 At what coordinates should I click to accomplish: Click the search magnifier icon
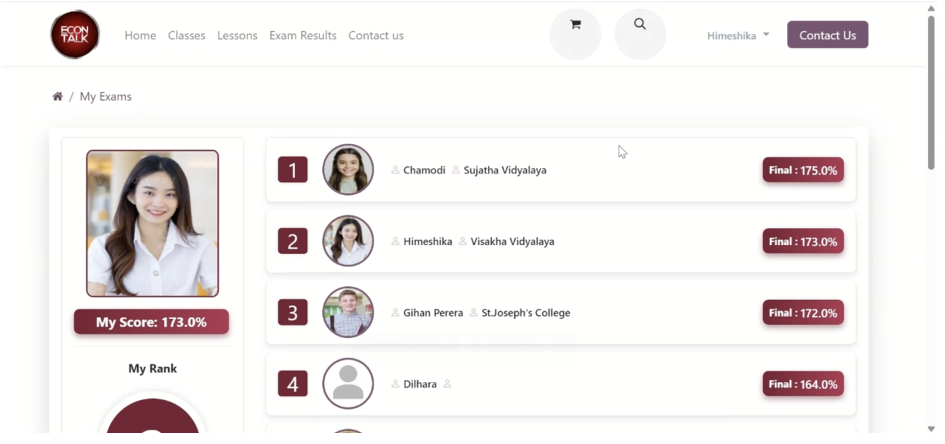640,25
